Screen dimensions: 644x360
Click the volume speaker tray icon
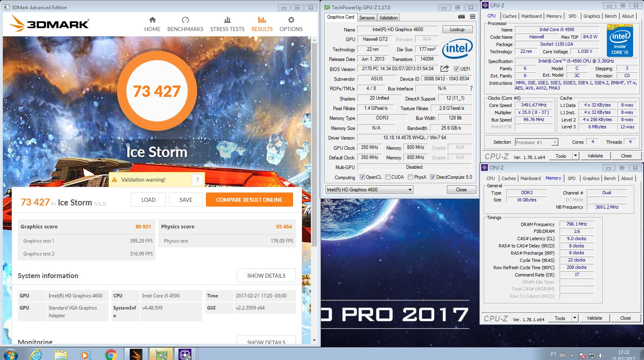click(602, 356)
